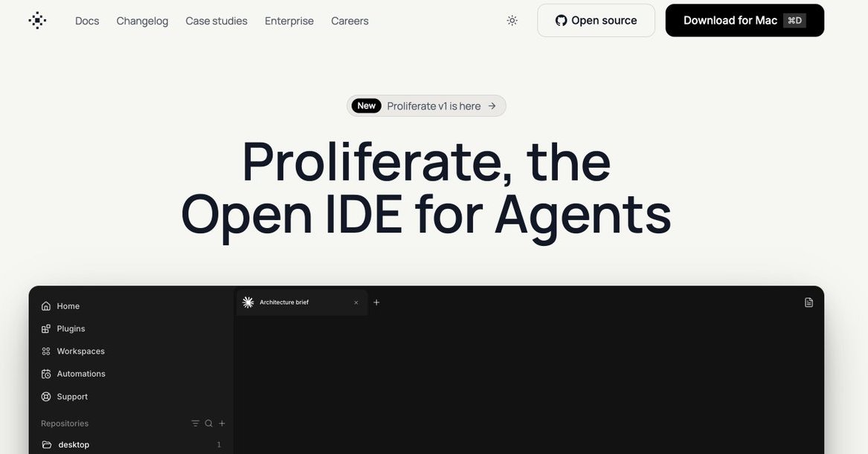
Task: Click the ⌘D shortcut badge
Action: point(794,21)
